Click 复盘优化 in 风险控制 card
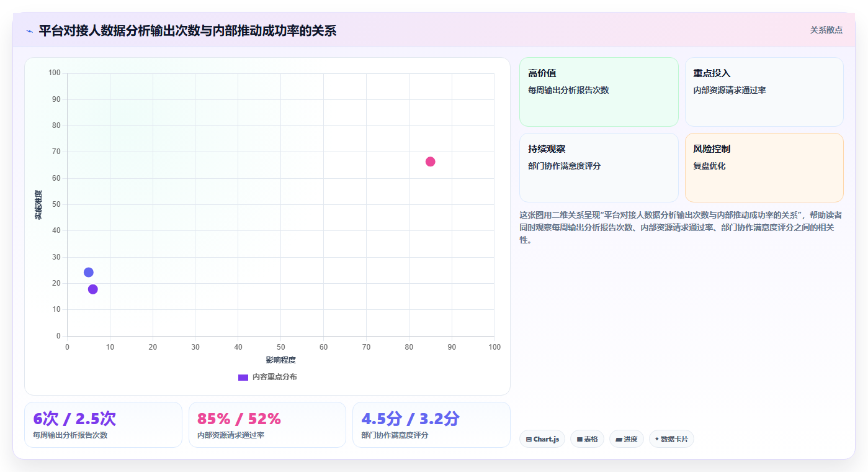The height and width of the screenshot is (472, 868). click(x=709, y=166)
